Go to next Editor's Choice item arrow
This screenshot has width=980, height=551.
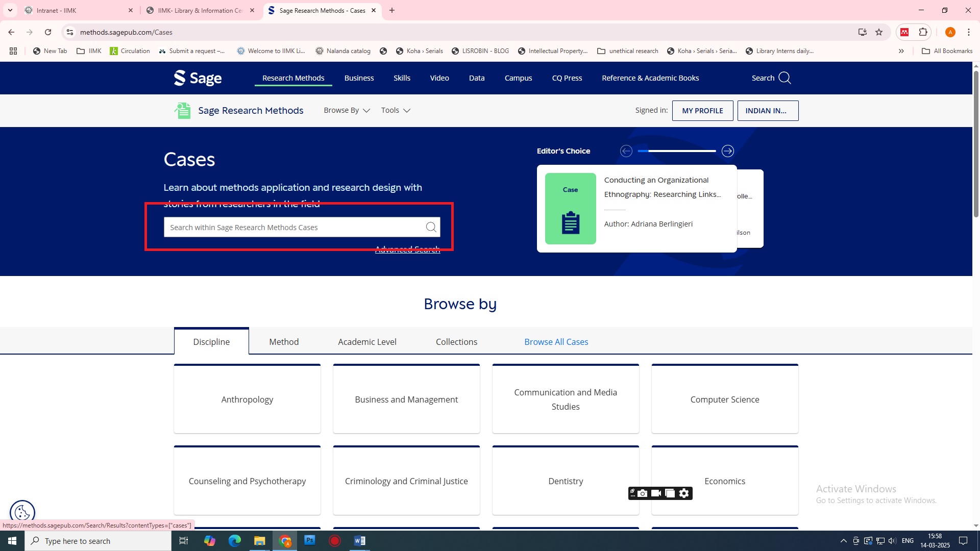(x=727, y=151)
